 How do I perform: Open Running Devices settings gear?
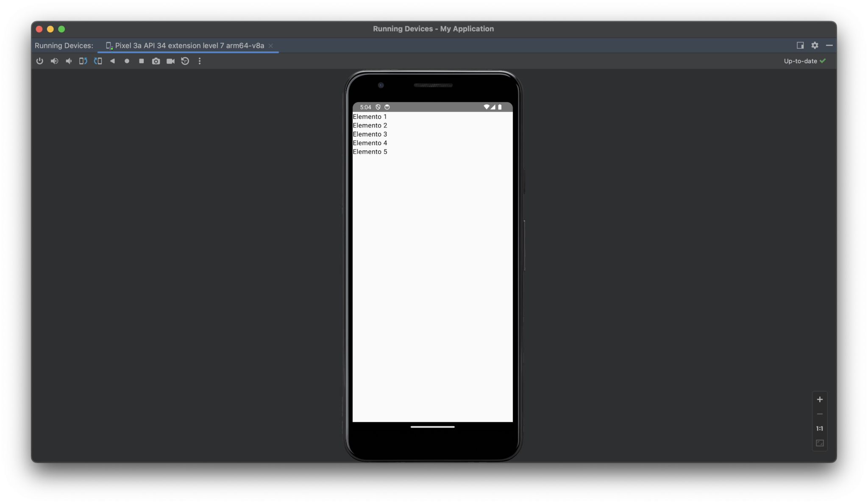815,45
